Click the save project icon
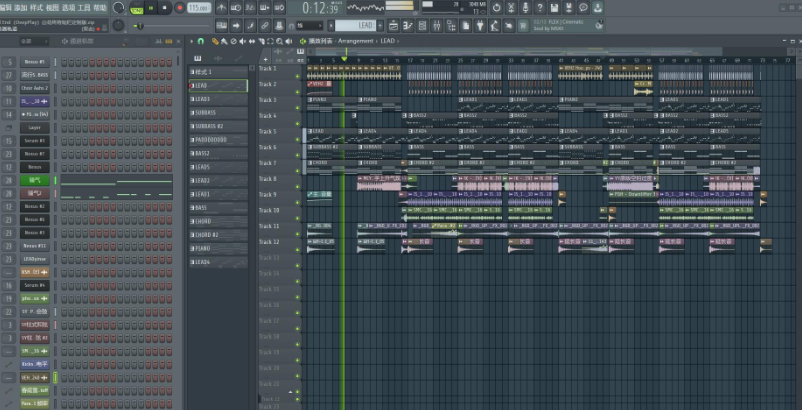The image size is (802, 410). coord(554,8)
